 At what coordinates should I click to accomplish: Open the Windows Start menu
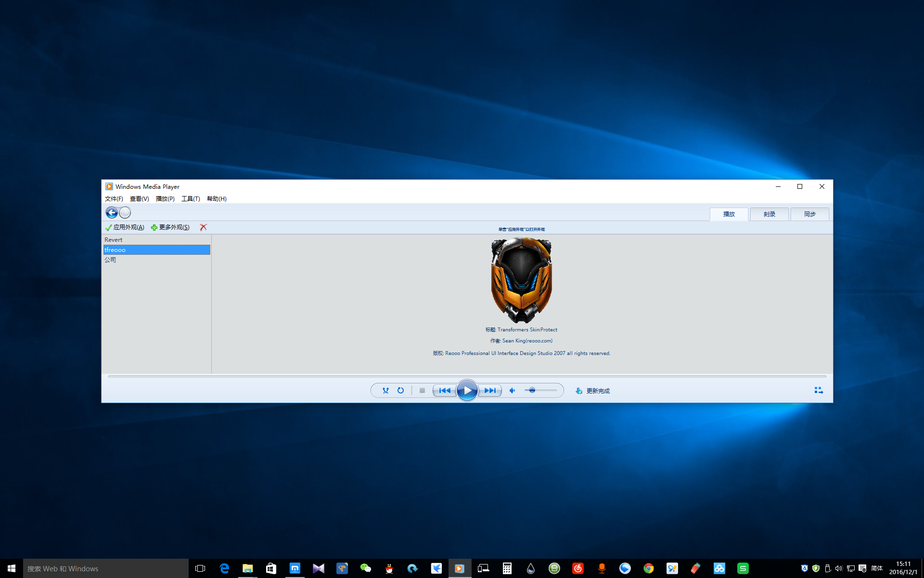12,568
